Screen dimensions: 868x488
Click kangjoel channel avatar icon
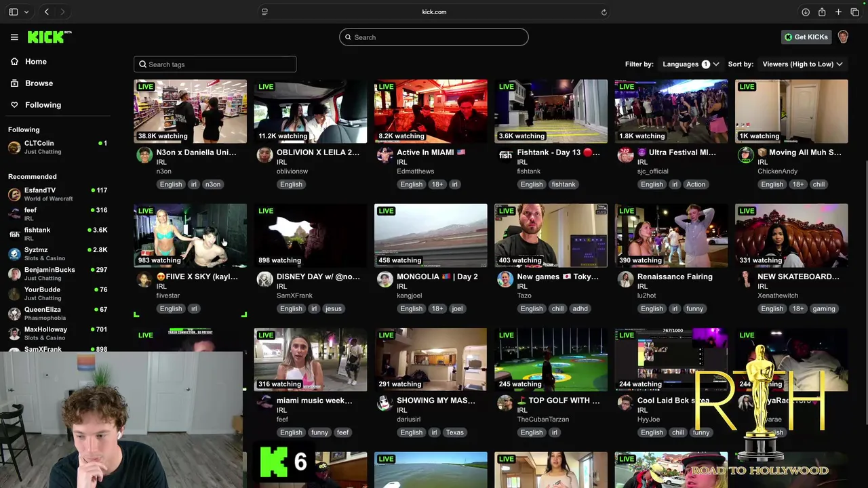click(384, 279)
